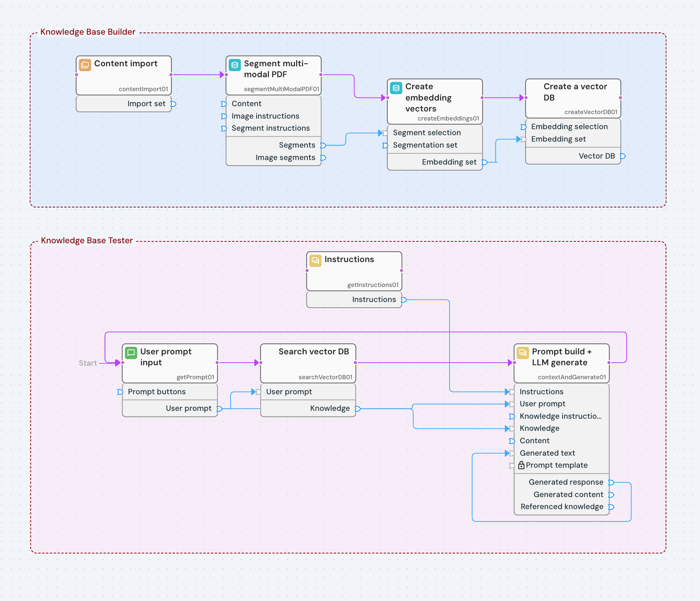This screenshot has width=700, height=601.
Task: Click the Generated response output port
Action: (611, 482)
